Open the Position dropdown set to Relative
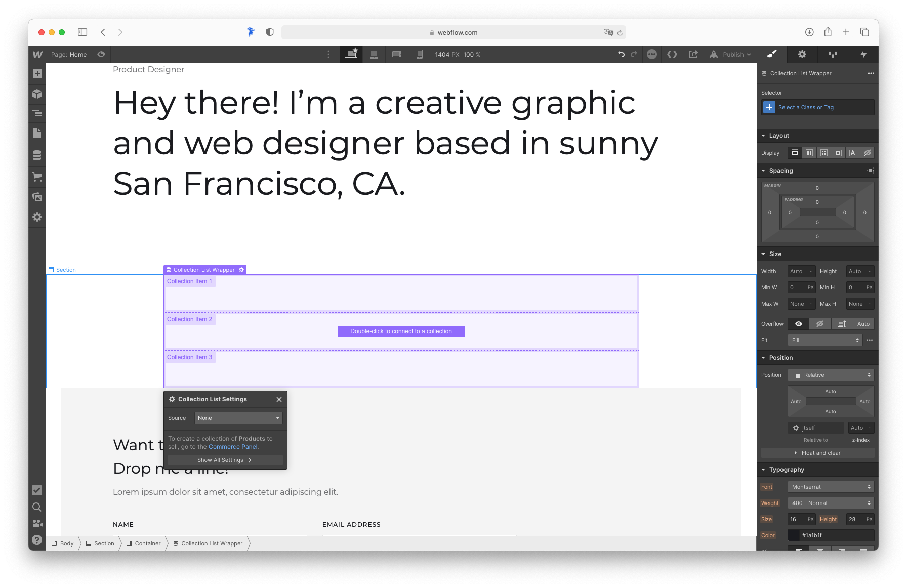This screenshot has width=907, height=588. [831, 374]
